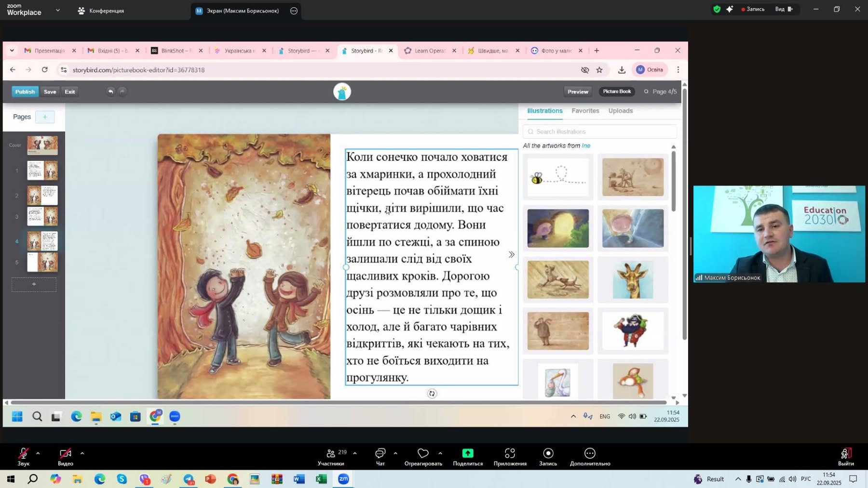Click the undo arrow in Storybird toolbar
868x488 pixels.
tap(110, 92)
